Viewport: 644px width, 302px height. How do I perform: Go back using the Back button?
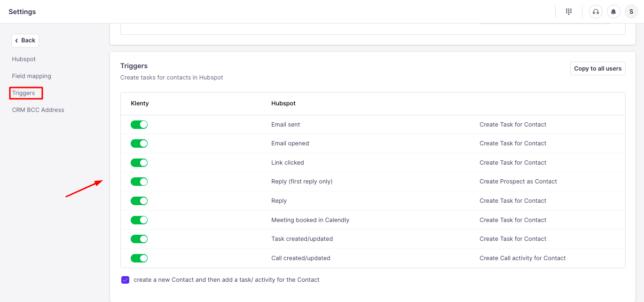pos(25,40)
